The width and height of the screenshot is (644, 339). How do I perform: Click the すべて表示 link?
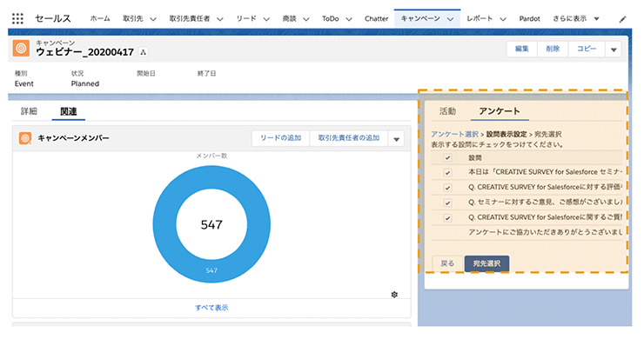(x=211, y=308)
